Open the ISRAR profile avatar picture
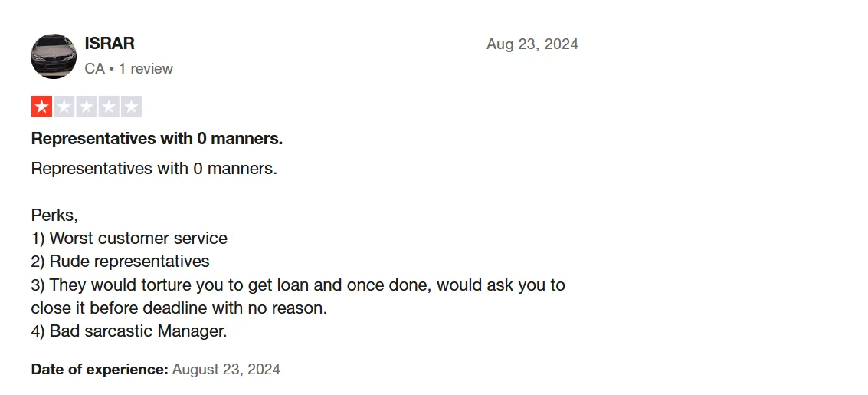The width and height of the screenshot is (868, 395). pyautogui.click(x=54, y=56)
